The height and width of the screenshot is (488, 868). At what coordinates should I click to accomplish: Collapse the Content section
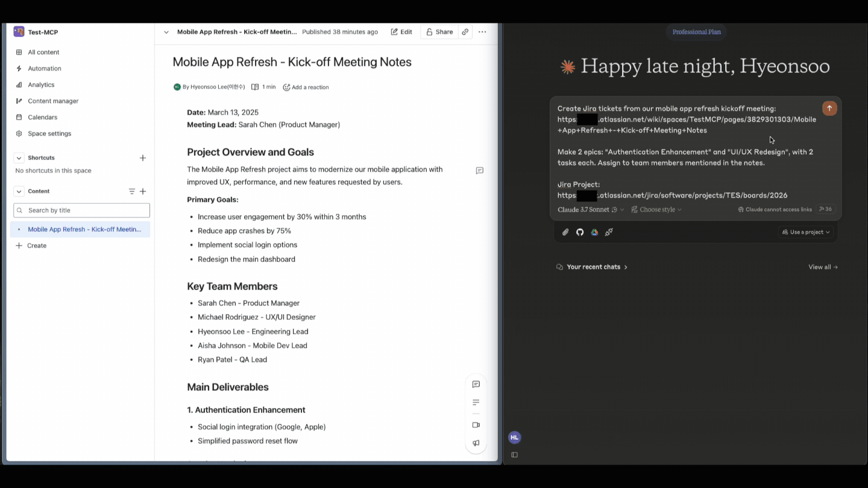click(19, 192)
